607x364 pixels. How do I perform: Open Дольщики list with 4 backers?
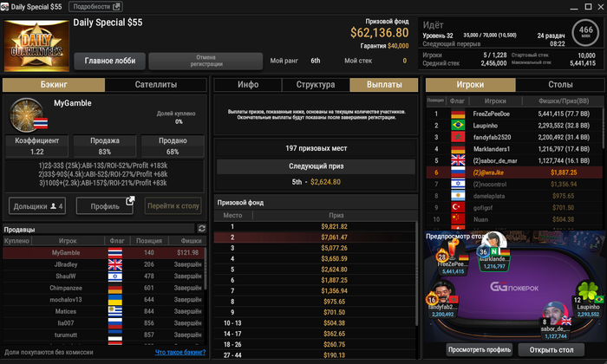click(x=37, y=206)
